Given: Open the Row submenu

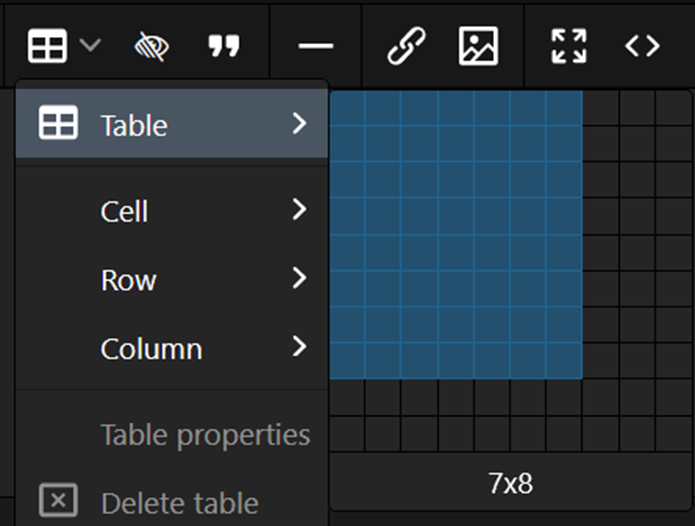Looking at the screenshot, I should tap(172, 279).
